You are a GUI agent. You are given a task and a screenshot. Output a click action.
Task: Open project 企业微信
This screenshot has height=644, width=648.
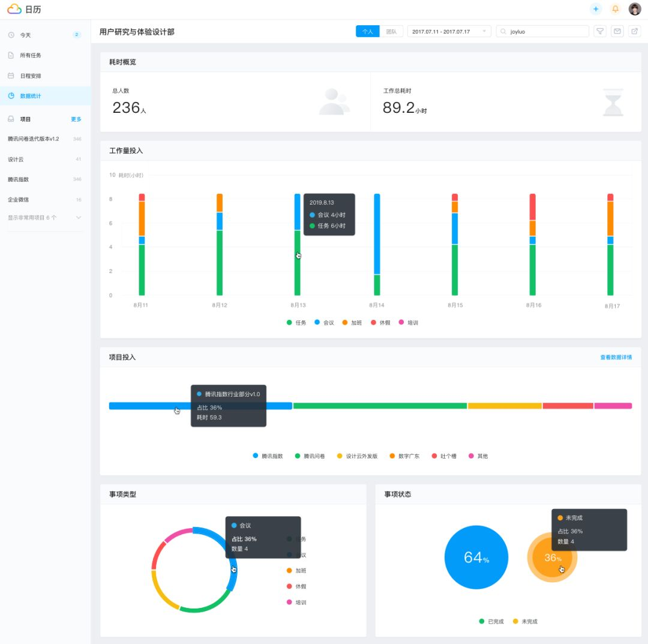pos(44,200)
